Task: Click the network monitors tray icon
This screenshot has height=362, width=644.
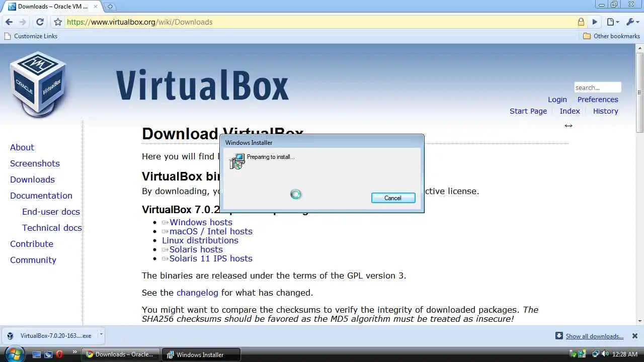Action: pyautogui.click(x=596, y=354)
